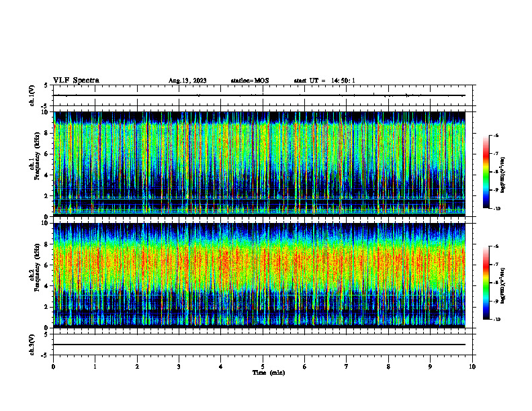The image size is (532, 411).
Task: Click the upper color bar's log(PSD) label
Action: [x=503, y=175]
